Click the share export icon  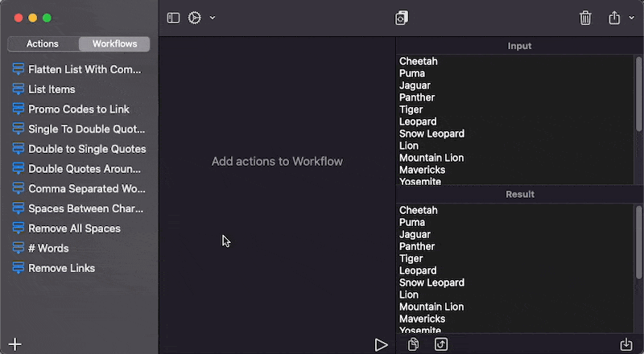(x=614, y=18)
